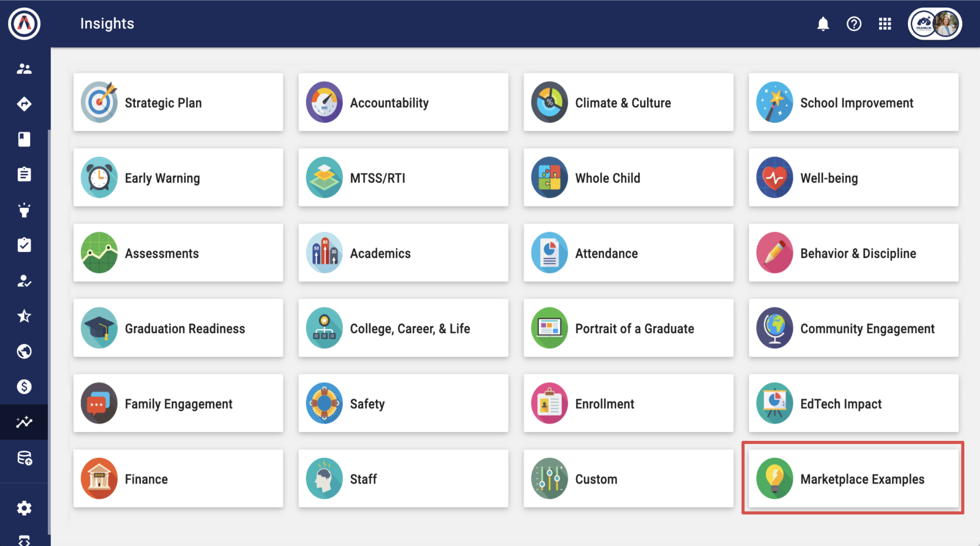This screenshot has height=546, width=980.
Task: Click the Custom sliders icon
Action: 549,479
